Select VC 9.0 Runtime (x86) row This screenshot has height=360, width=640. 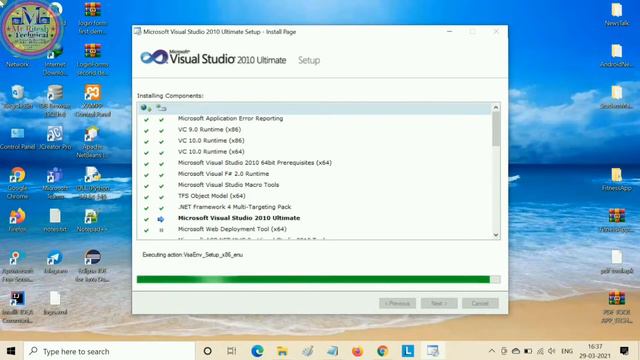pyautogui.click(x=314, y=129)
